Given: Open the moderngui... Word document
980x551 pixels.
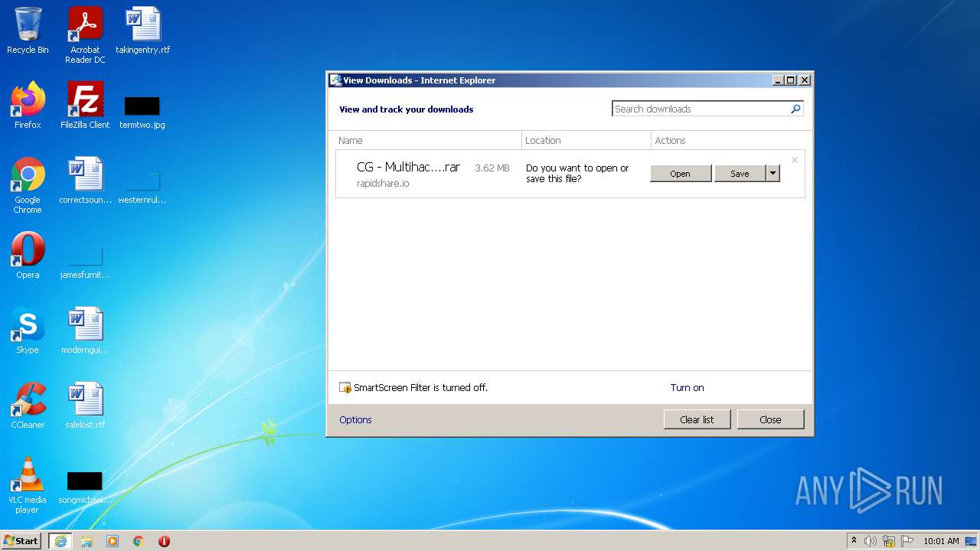Looking at the screenshot, I should point(85,331).
